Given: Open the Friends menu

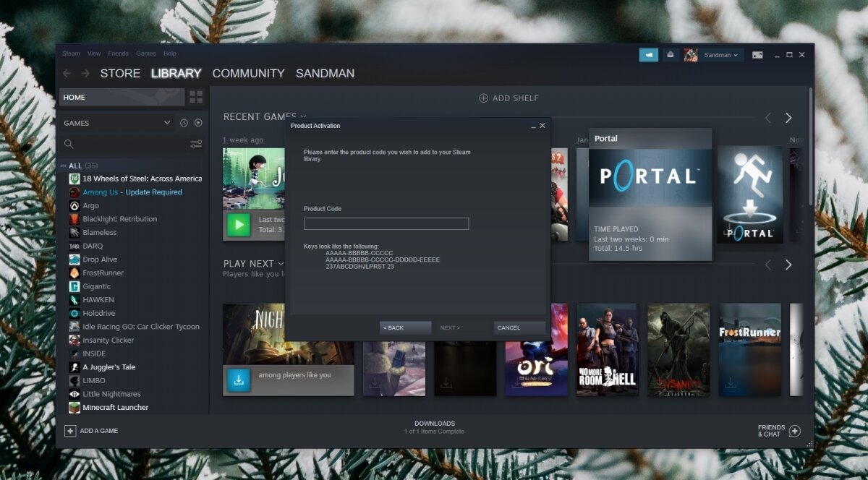Looking at the screenshot, I should pos(118,53).
